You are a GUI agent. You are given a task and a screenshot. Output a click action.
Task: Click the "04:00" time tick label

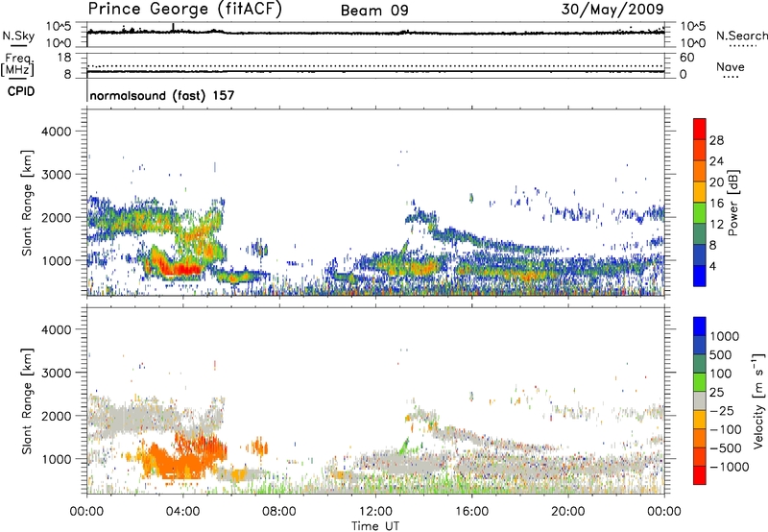(182, 512)
